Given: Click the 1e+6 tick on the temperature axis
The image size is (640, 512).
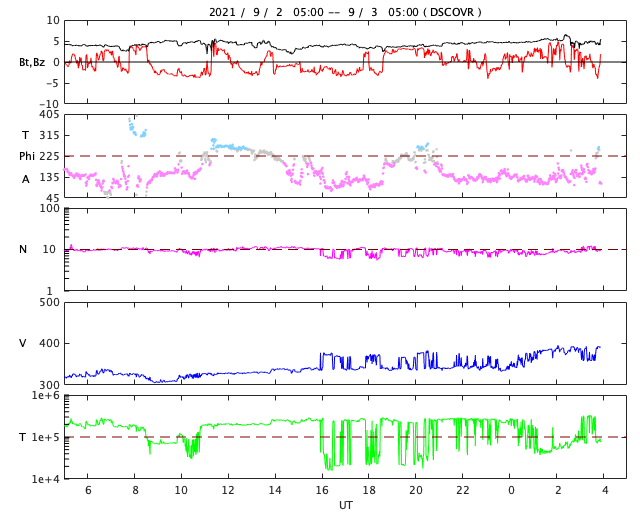Looking at the screenshot, I should click(44, 396).
